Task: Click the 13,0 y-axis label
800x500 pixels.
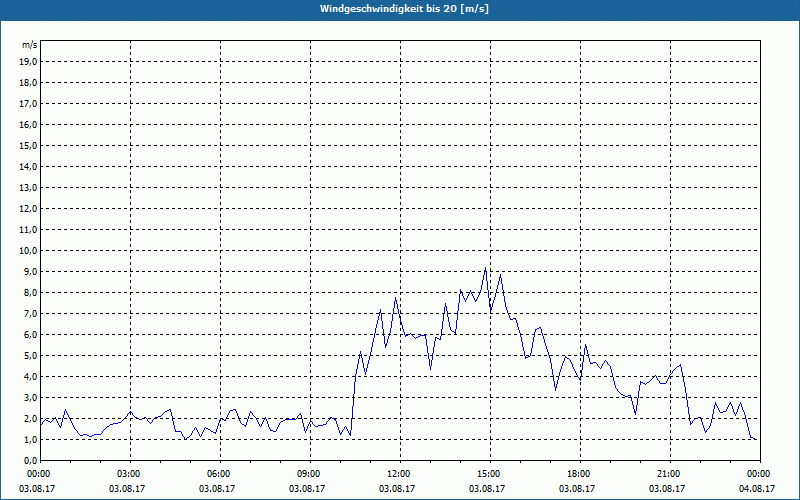Action: (29, 187)
